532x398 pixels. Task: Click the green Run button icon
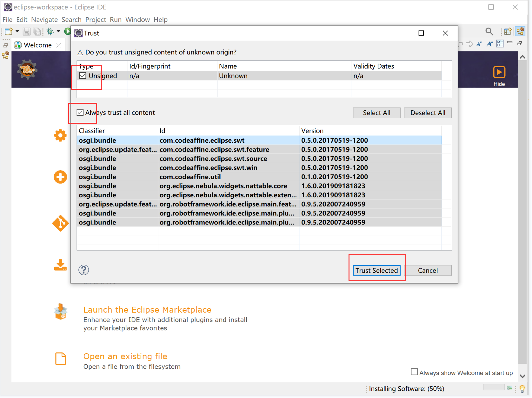[x=67, y=31]
